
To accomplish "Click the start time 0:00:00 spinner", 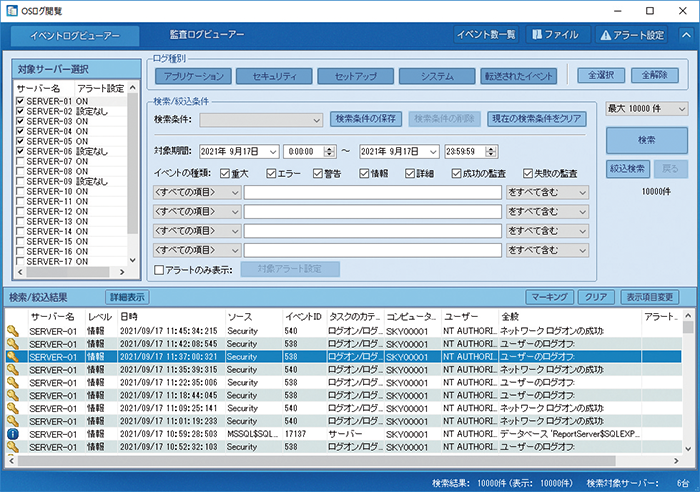I will click(329, 152).
